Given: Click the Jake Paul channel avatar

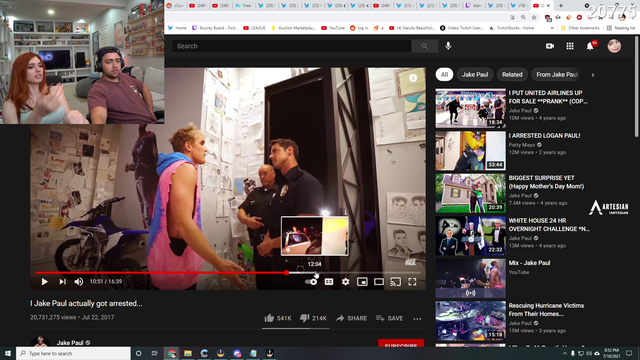Looking at the screenshot, I should 40,342.
